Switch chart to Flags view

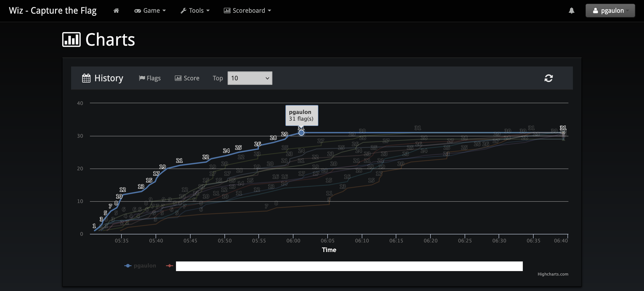[x=150, y=78]
